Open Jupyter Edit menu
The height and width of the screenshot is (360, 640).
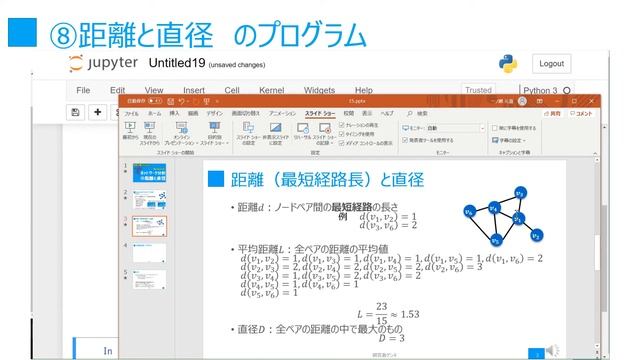(x=118, y=90)
